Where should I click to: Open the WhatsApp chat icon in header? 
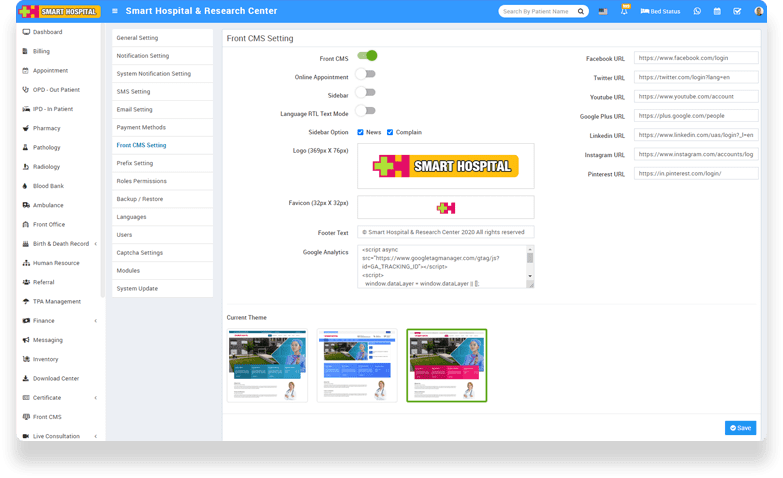pos(697,11)
